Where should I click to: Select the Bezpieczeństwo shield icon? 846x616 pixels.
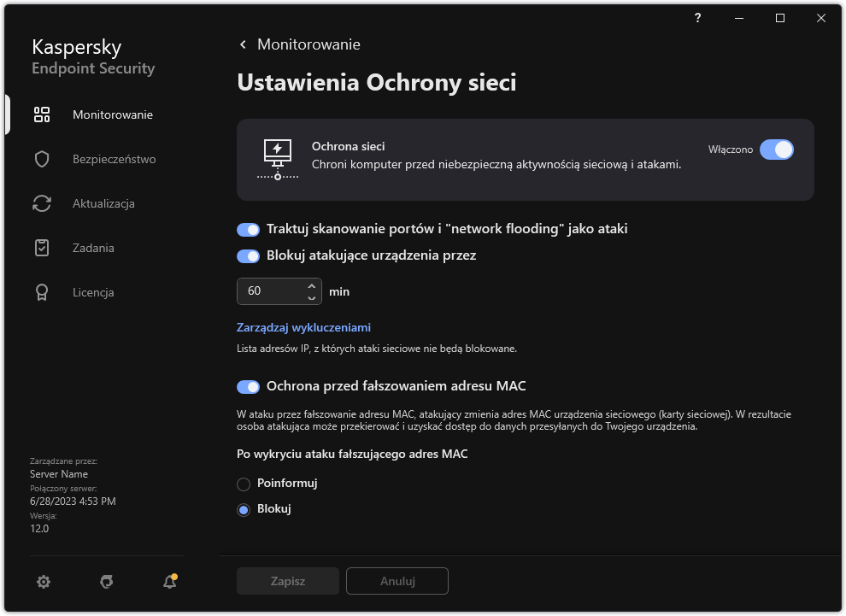pos(41,158)
